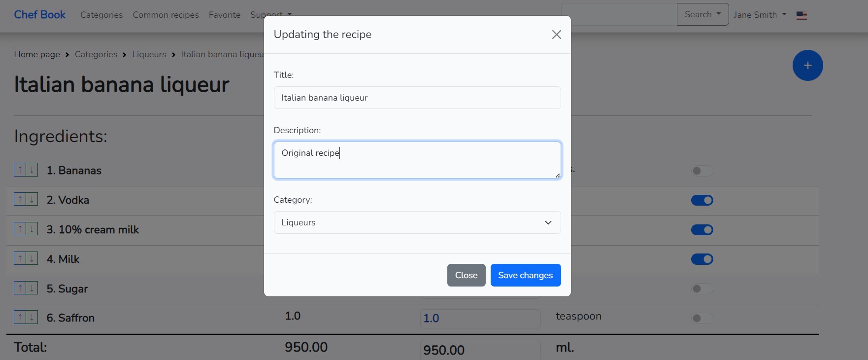Image resolution: width=868 pixels, height=360 pixels.
Task: Click down arrow for Milk ingredient
Action: 32,259
